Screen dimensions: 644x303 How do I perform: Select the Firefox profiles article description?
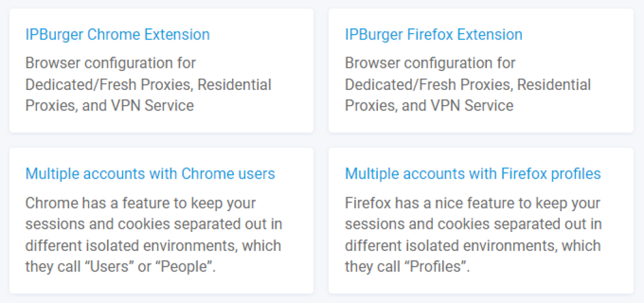[x=473, y=234]
